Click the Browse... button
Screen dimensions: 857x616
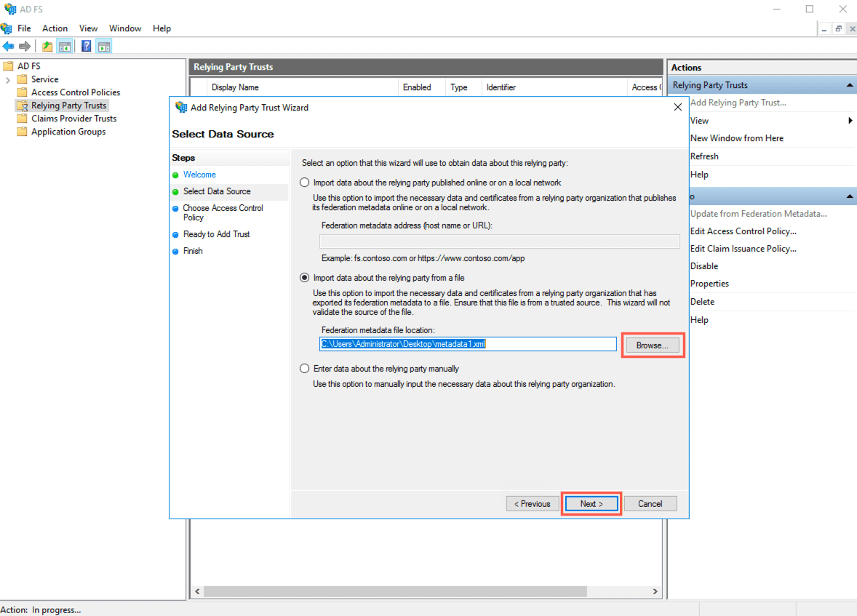[x=652, y=345]
